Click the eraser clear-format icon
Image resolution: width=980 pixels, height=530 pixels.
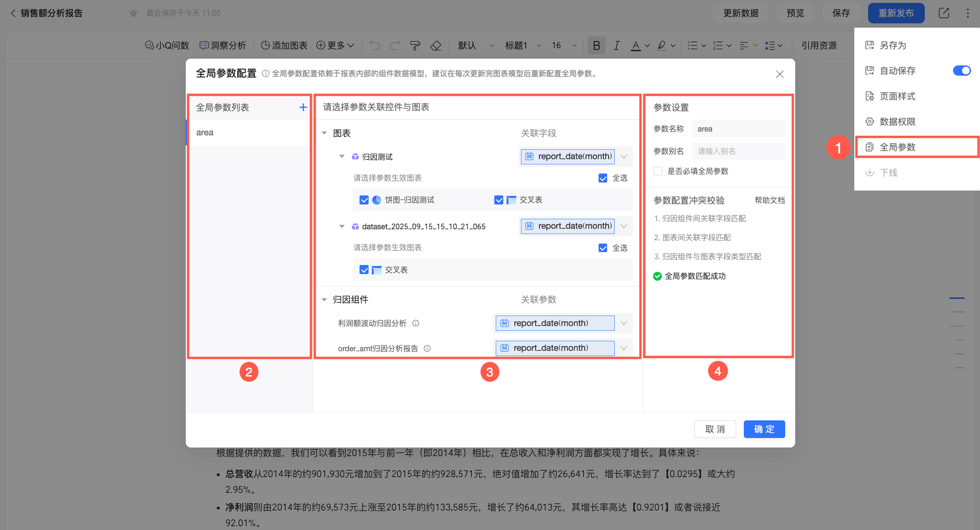(436, 45)
